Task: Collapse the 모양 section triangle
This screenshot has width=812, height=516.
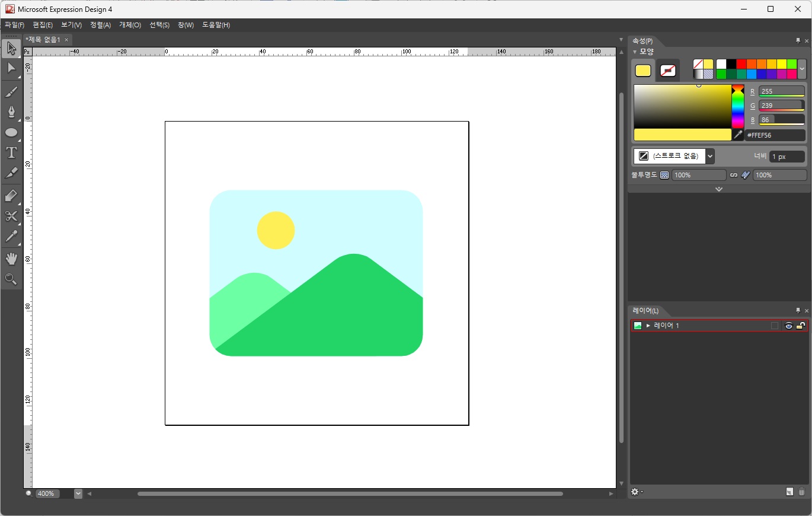Action: point(635,52)
